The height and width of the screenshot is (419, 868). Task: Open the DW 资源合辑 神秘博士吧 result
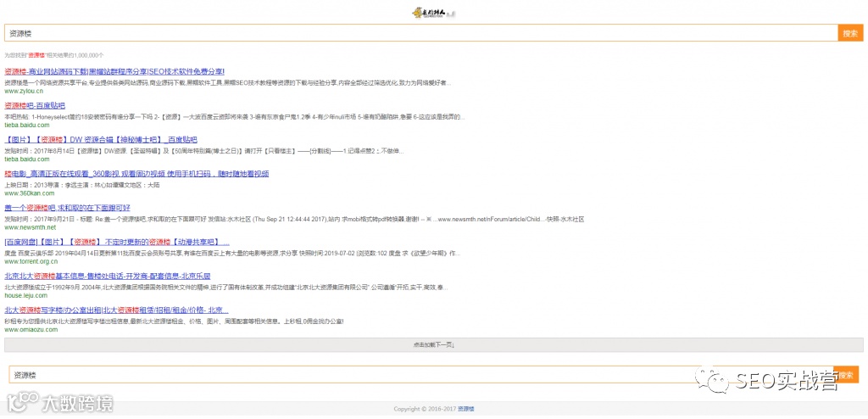point(101,140)
